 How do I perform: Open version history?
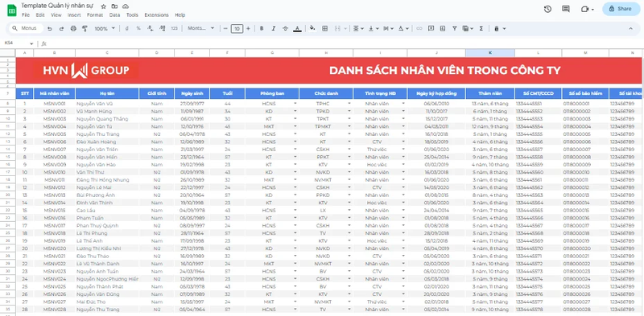point(547,9)
